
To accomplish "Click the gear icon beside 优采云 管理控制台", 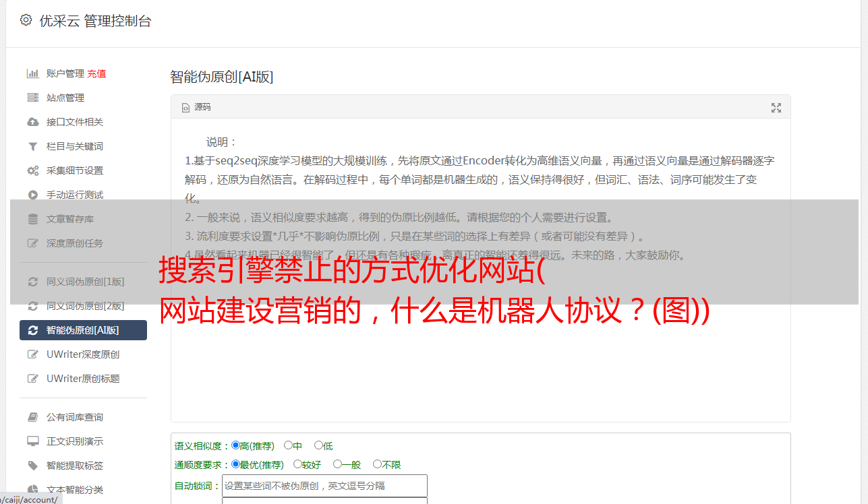I will click(26, 20).
